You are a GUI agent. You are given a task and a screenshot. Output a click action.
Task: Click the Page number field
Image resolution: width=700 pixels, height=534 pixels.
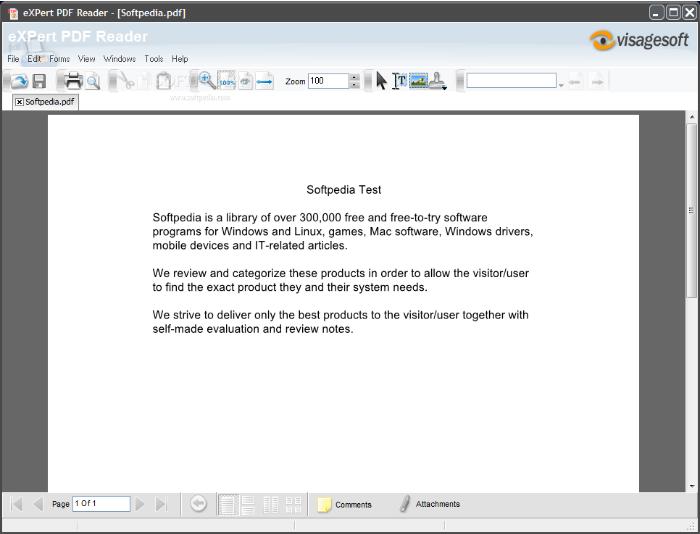click(x=101, y=504)
